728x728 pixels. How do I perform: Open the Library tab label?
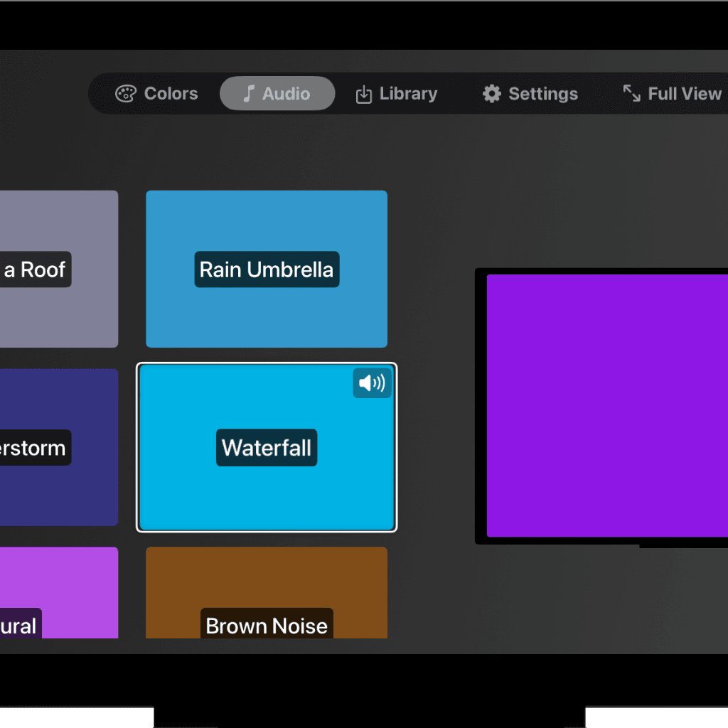pyautogui.click(x=408, y=94)
